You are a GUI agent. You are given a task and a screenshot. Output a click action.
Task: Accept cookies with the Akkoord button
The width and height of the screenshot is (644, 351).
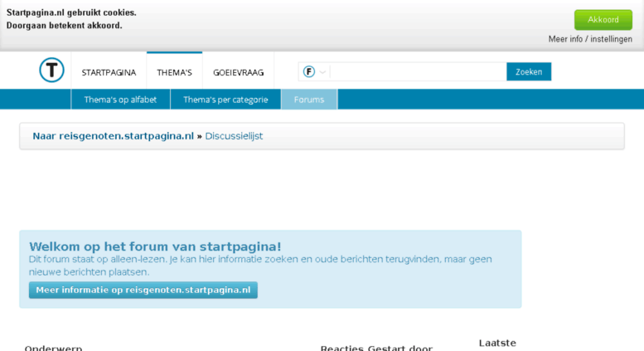tap(603, 20)
